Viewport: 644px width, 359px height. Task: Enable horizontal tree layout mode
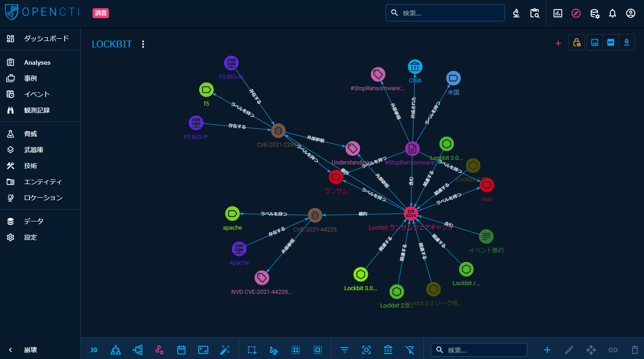[x=138, y=350]
